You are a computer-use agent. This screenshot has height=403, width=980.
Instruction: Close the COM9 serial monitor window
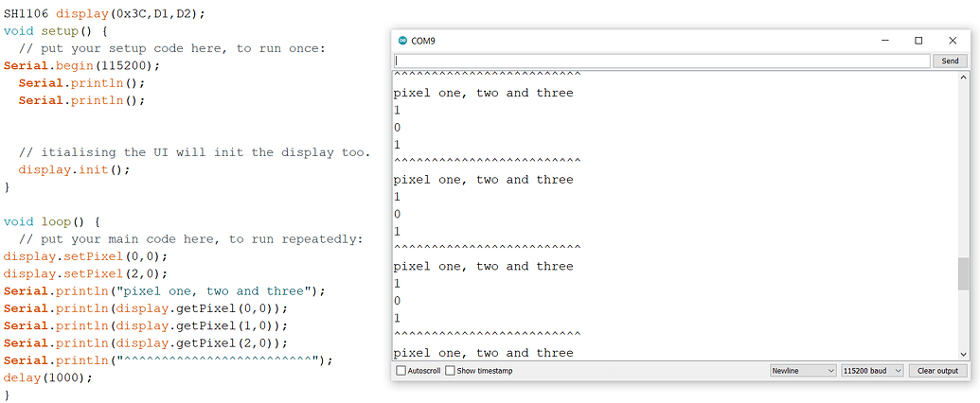(952, 41)
